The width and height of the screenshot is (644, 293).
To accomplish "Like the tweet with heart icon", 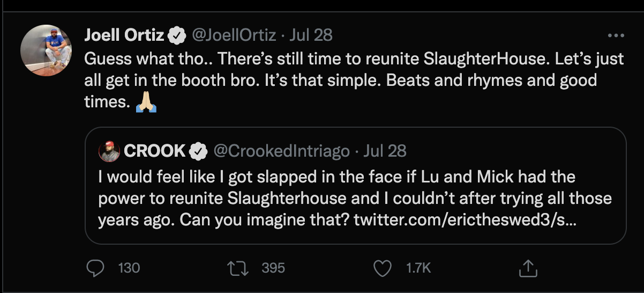I will [x=382, y=268].
